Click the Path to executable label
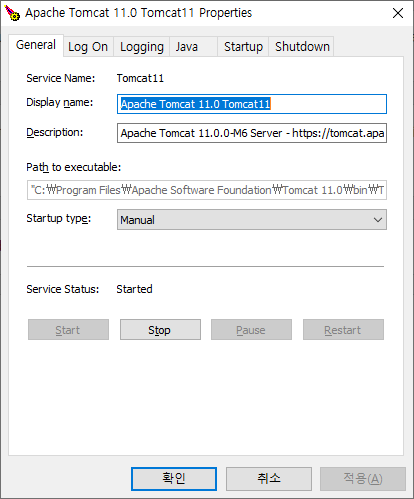Viewport: 414px width, 499px height. click(x=74, y=167)
